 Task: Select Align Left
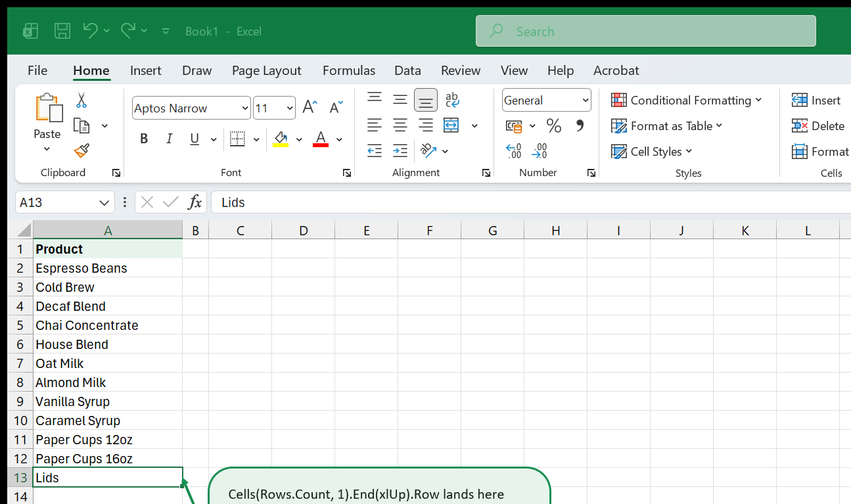pyautogui.click(x=375, y=125)
